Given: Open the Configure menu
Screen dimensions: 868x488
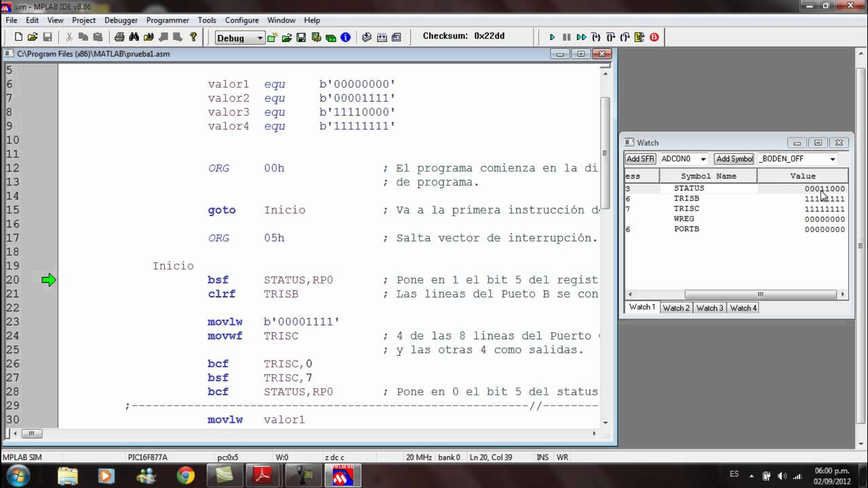Looking at the screenshot, I should point(241,20).
